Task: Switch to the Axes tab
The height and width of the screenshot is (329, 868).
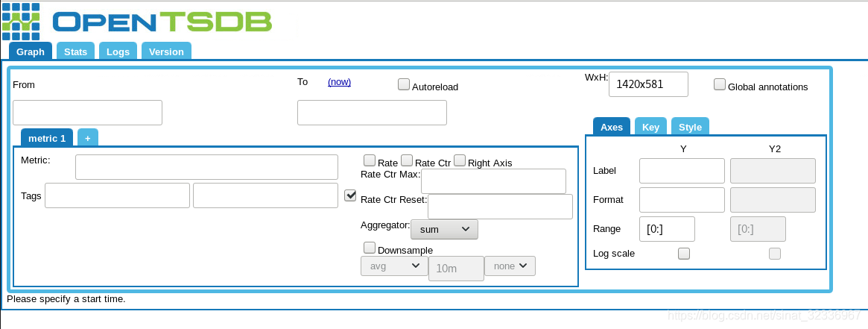Action: point(612,127)
